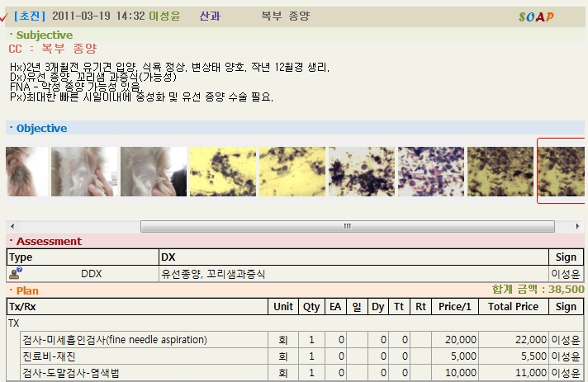Click the Dx)유선 종양 text line

[93, 78]
